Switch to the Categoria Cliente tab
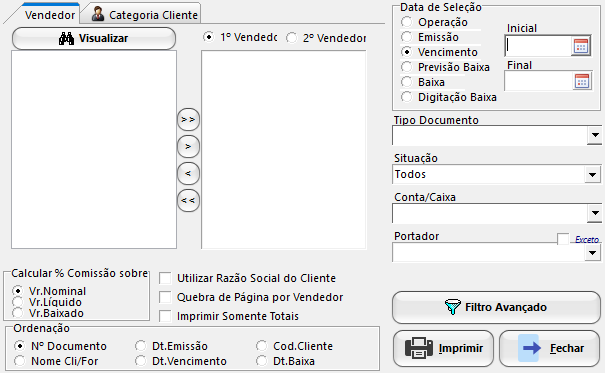This screenshot has width=605, height=373. point(145,15)
